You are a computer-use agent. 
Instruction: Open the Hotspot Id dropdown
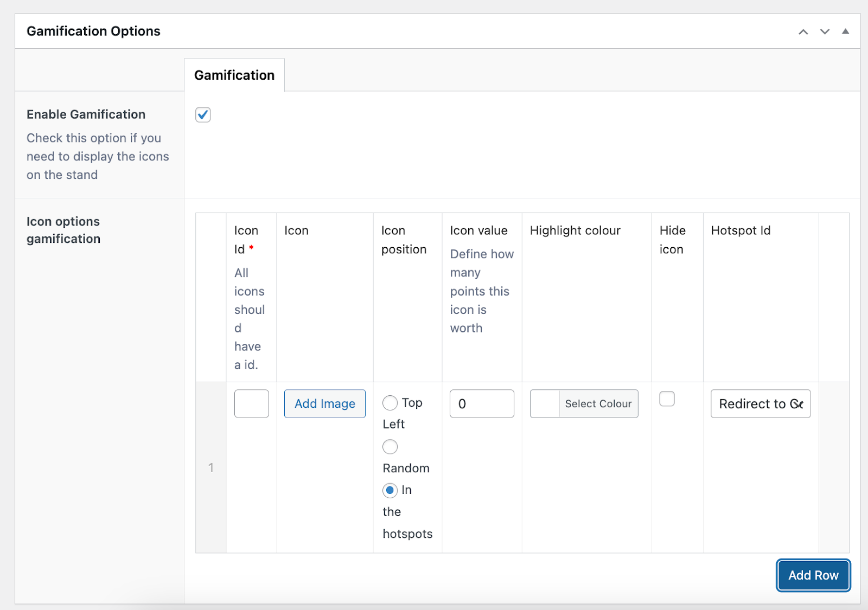click(x=761, y=404)
